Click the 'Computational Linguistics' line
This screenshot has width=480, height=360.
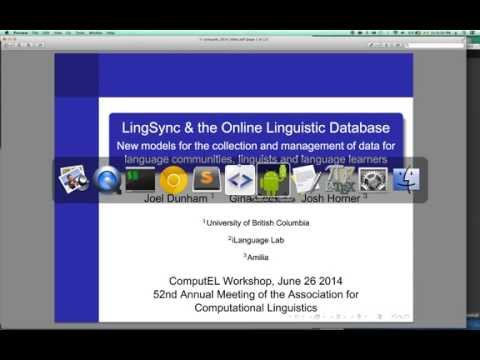click(256, 308)
